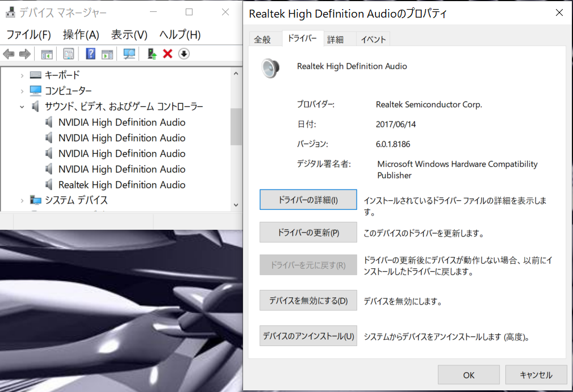Select Realtek High Definition Audio in device tree
Viewport: 573px width, 392px height.
122,185
